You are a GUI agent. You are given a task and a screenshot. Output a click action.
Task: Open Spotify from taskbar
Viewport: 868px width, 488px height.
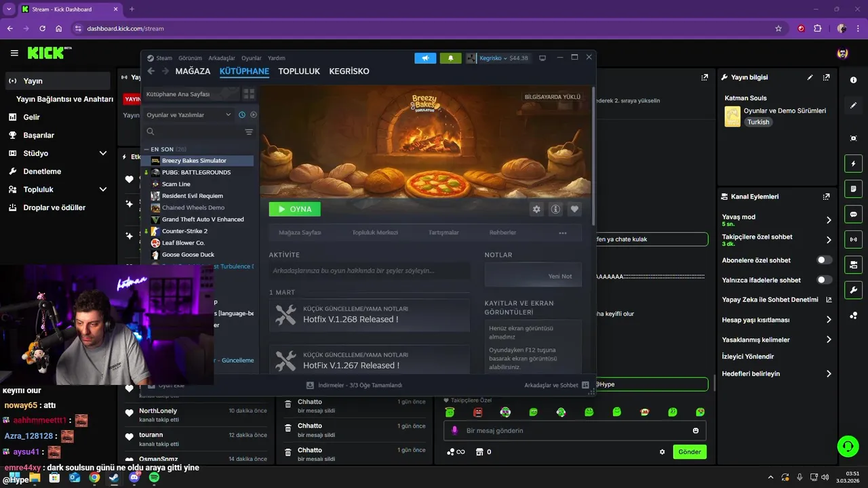point(154,478)
